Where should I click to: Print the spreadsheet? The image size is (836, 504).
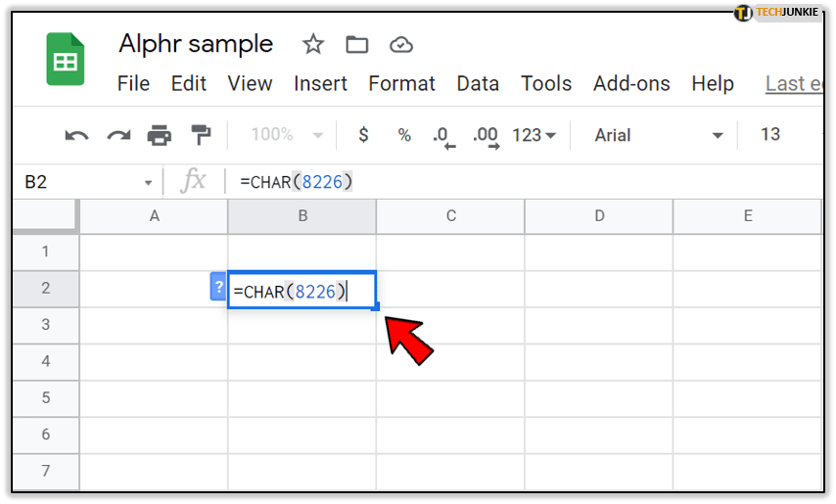click(x=159, y=135)
